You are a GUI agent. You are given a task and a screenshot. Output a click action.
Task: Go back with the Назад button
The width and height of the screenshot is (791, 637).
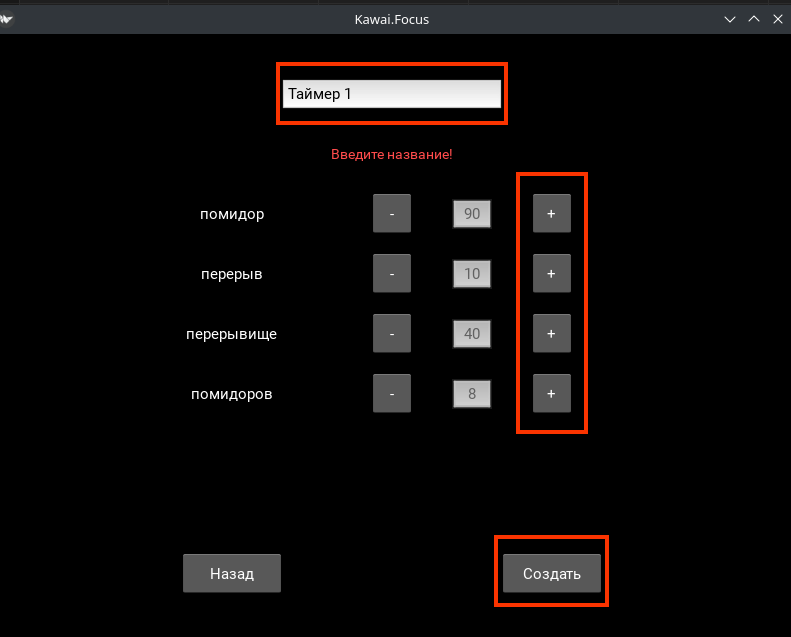pyautogui.click(x=232, y=574)
